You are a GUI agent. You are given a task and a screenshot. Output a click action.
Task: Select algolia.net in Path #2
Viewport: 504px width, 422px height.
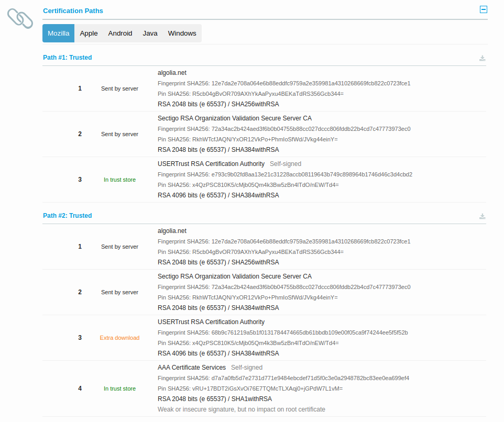[x=172, y=231]
